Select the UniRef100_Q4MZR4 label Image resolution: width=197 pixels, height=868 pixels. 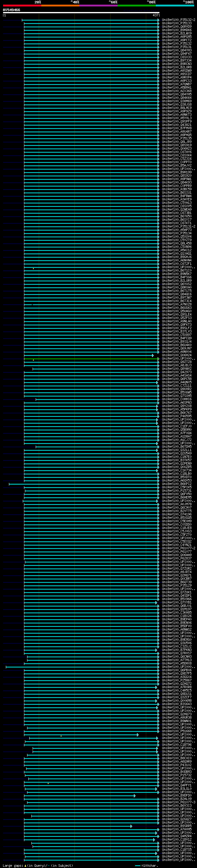pos(177,836)
